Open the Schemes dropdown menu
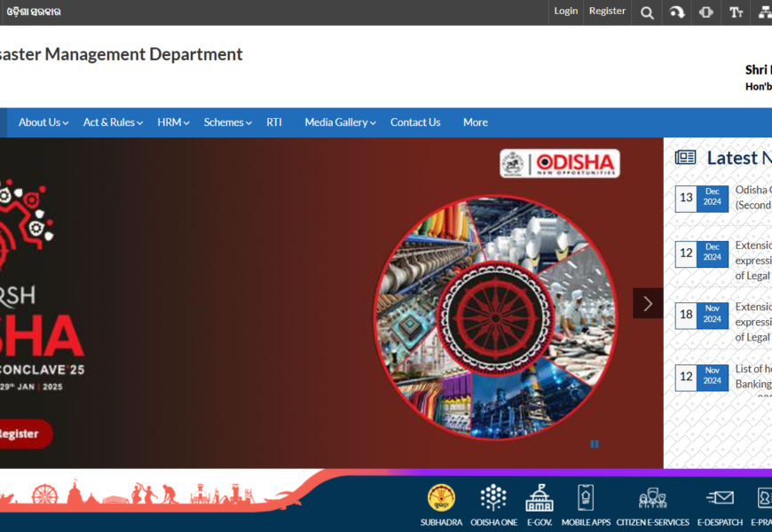772x532 pixels. 227,122
